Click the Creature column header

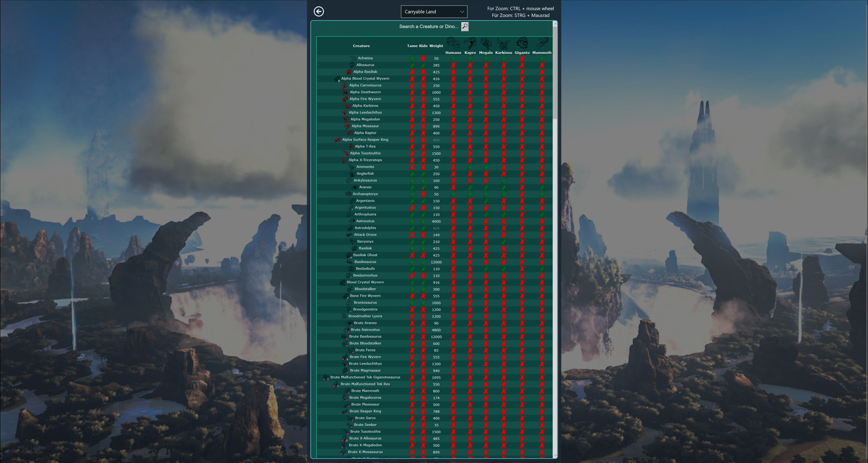tap(361, 46)
